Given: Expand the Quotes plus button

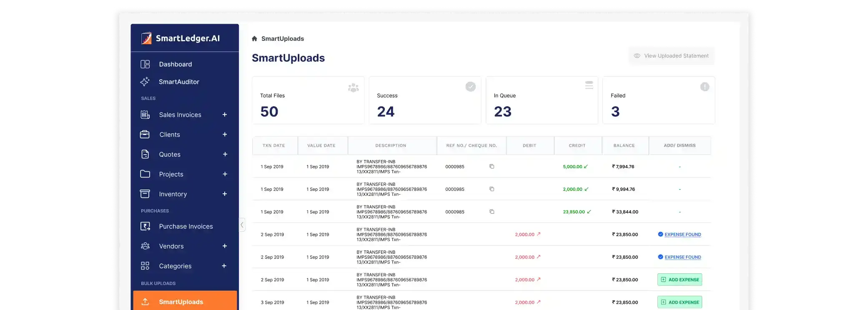Looking at the screenshot, I should pyautogui.click(x=225, y=154).
